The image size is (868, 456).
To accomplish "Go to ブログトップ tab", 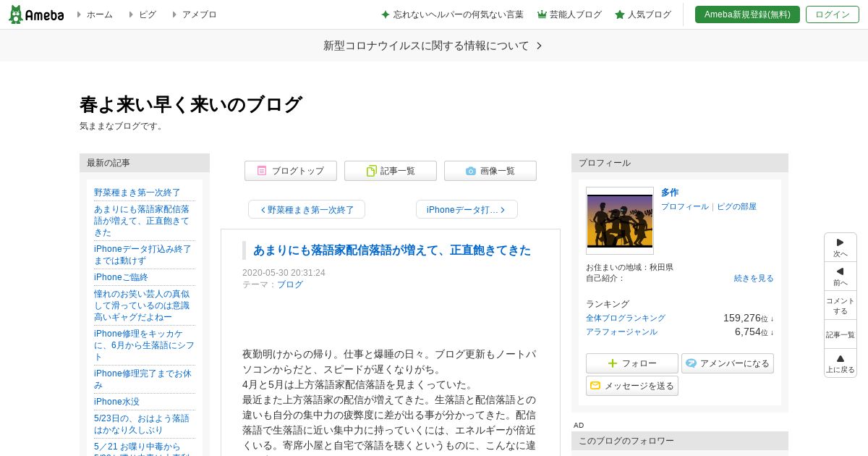I will click(x=291, y=171).
